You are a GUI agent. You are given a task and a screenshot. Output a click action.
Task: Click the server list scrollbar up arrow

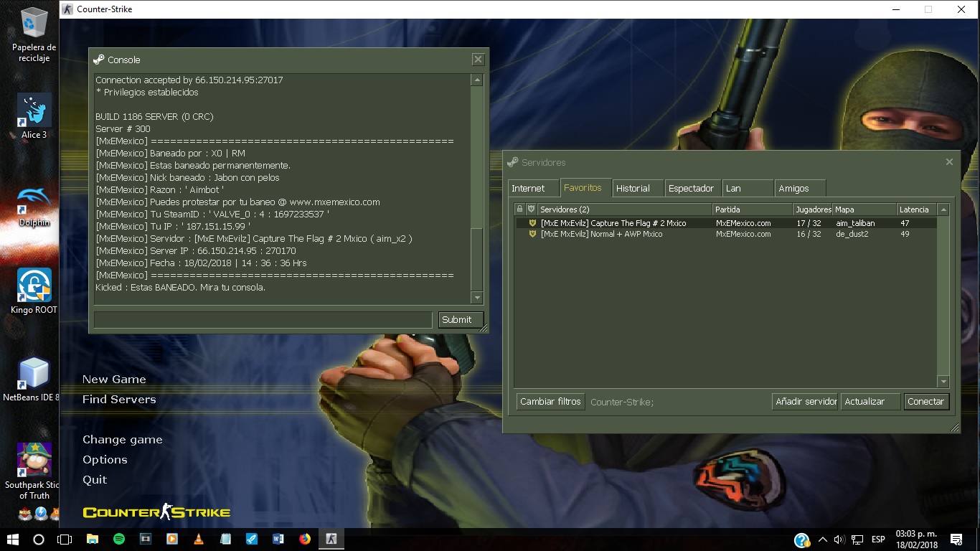click(943, 209)
